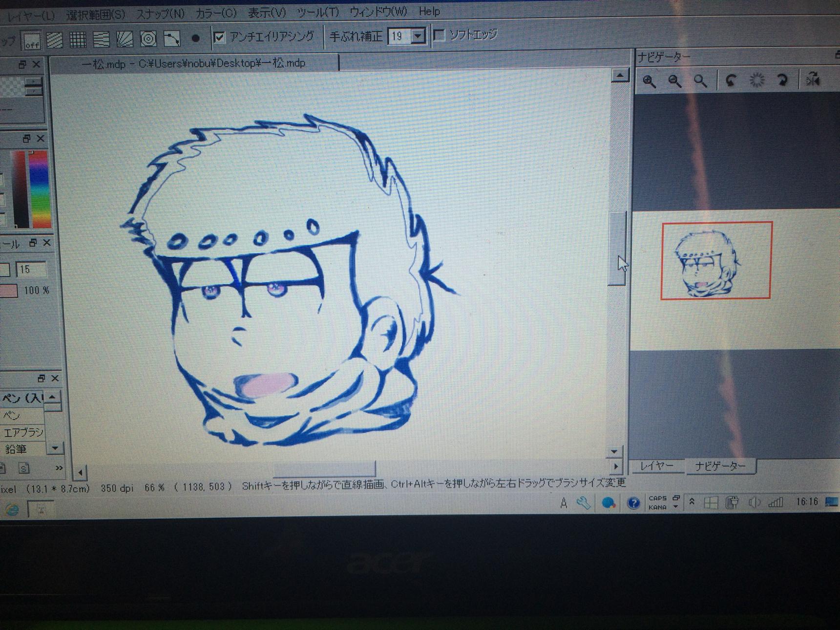Enable the ソフトエッジ checkbox

click(439, 35)
